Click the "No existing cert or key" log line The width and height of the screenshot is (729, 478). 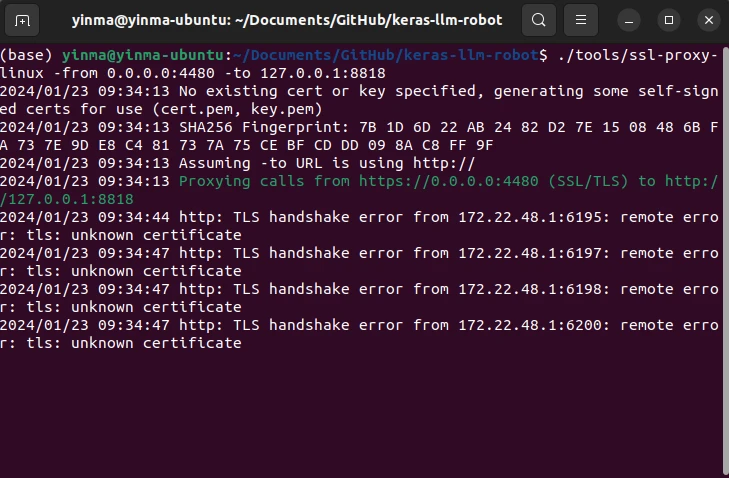coord(359,100)
